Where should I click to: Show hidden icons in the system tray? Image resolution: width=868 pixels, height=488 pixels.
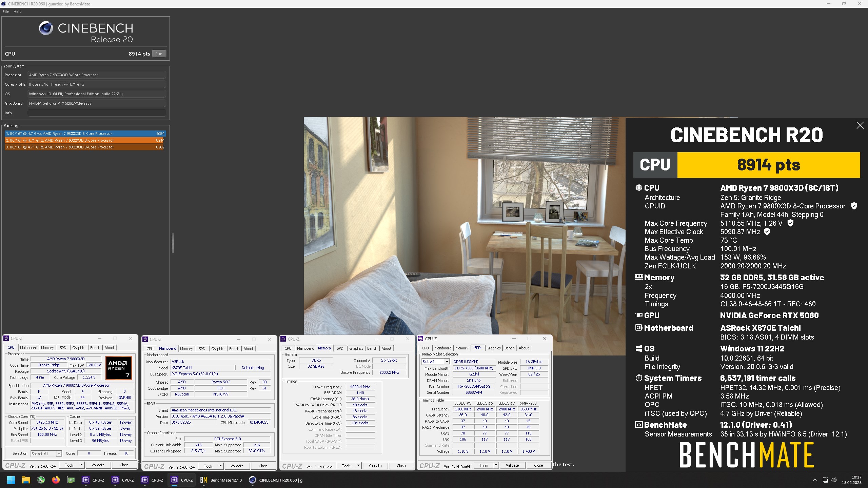814,480
